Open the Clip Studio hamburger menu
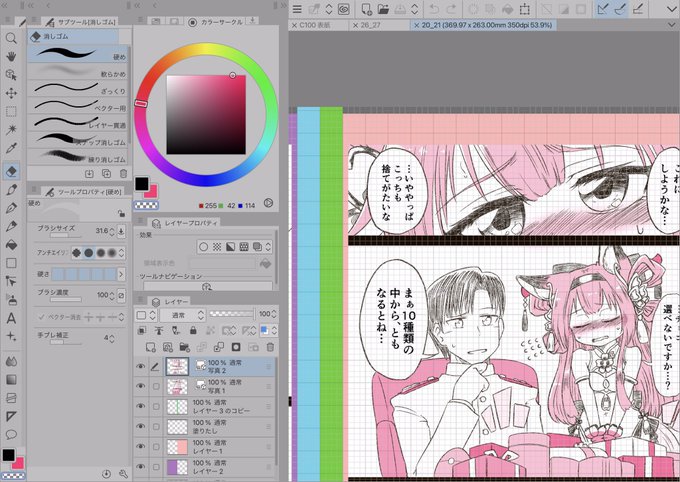The width and height of the screenshot is (680, 482). pyautogui.click(x=297, y=9)
